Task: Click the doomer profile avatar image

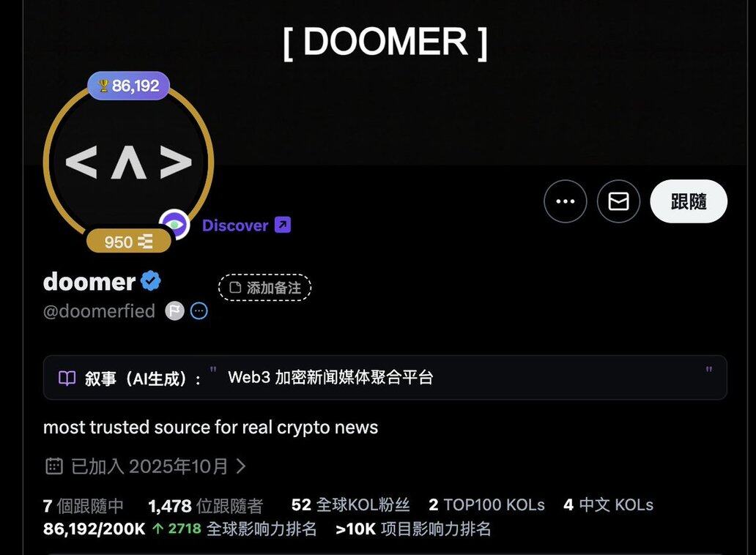Action: coord(129,163)
